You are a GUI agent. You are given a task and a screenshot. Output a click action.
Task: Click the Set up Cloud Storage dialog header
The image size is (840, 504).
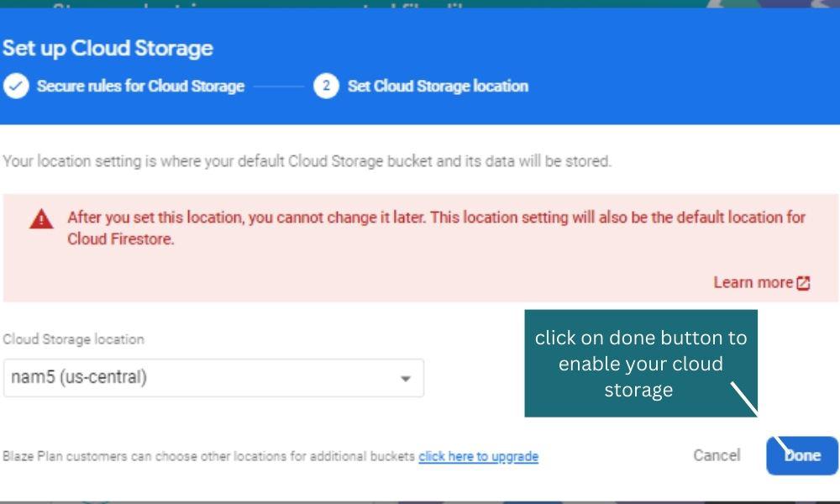[x=107, y=48]
